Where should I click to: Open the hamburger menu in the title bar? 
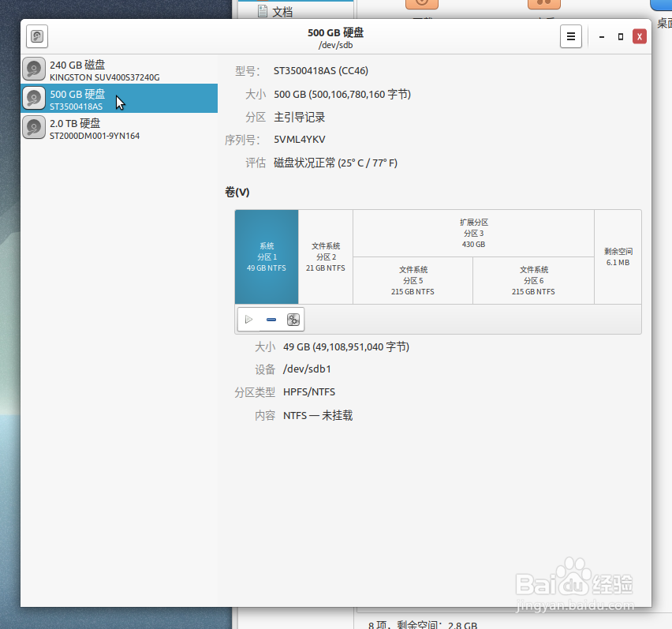[571, 36]
